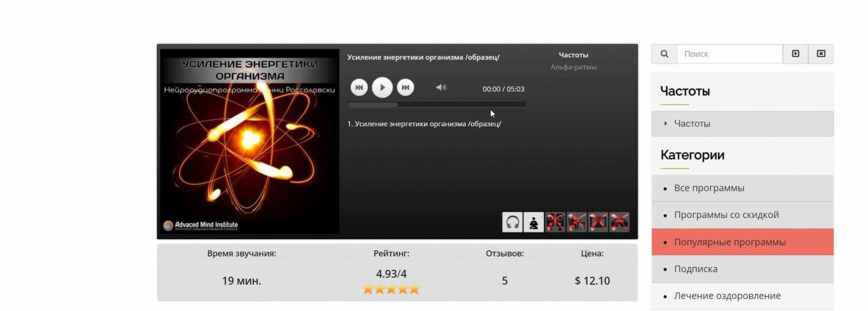Click the headphones usage icon
Image resolution: width=868 pixels, height=311 pixels.
[x=512, y=223]
